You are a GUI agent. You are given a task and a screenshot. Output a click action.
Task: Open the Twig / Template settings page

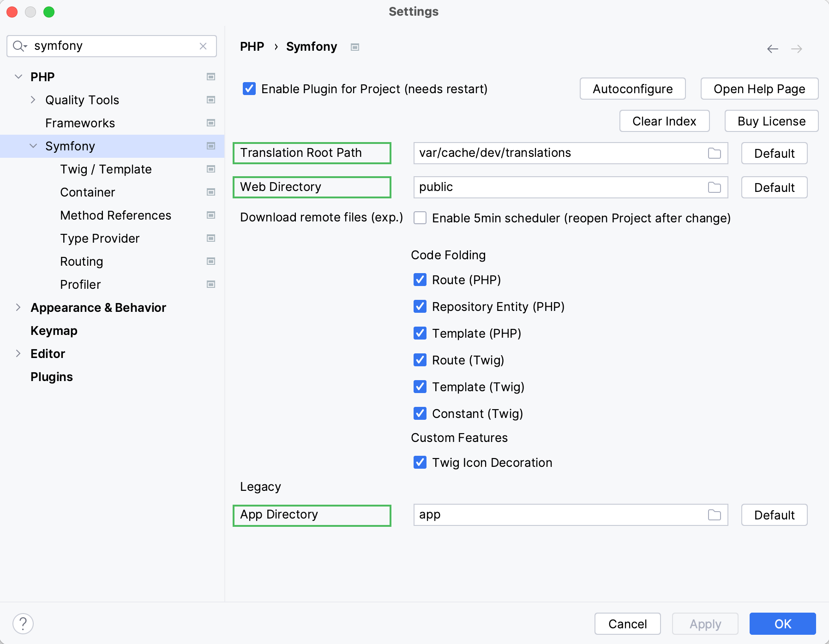click(x=105, y=169)
